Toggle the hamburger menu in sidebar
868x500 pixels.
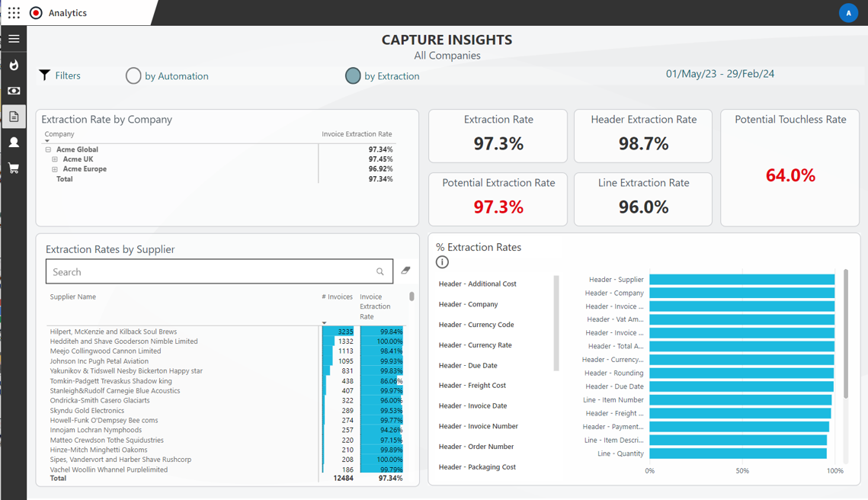(14, 39)
